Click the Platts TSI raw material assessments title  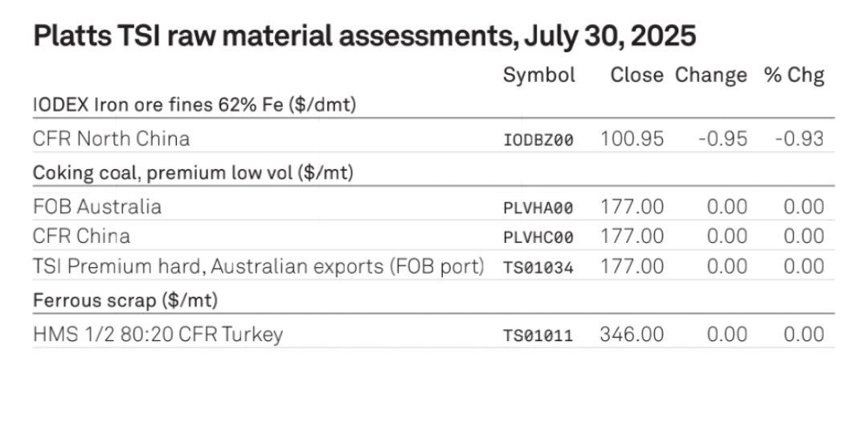(364, 37)
